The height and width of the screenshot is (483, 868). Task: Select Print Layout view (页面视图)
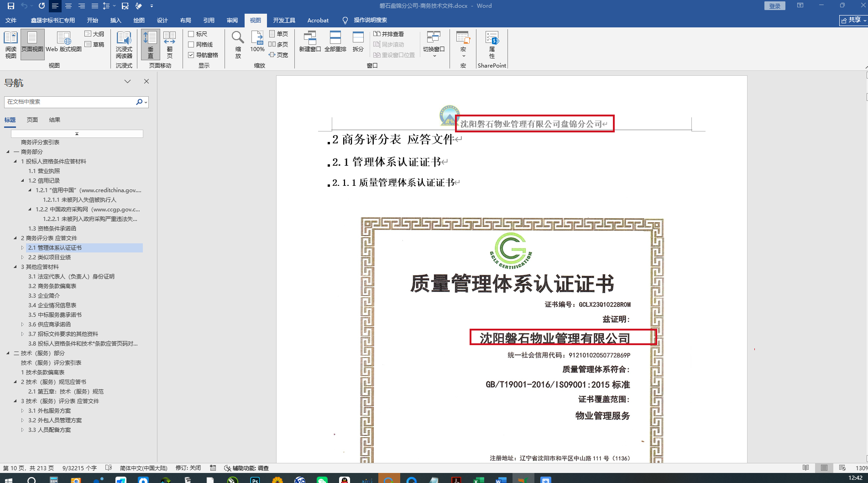(32, 44)
